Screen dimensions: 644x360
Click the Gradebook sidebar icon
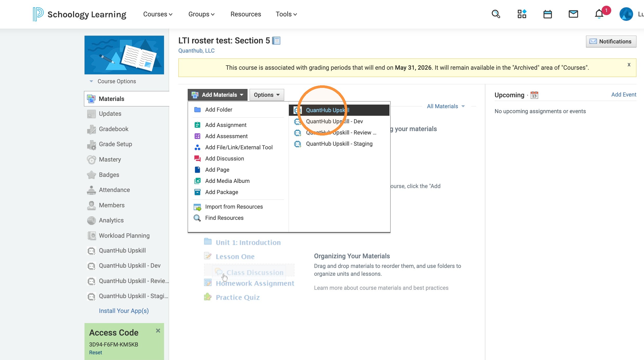91,129
